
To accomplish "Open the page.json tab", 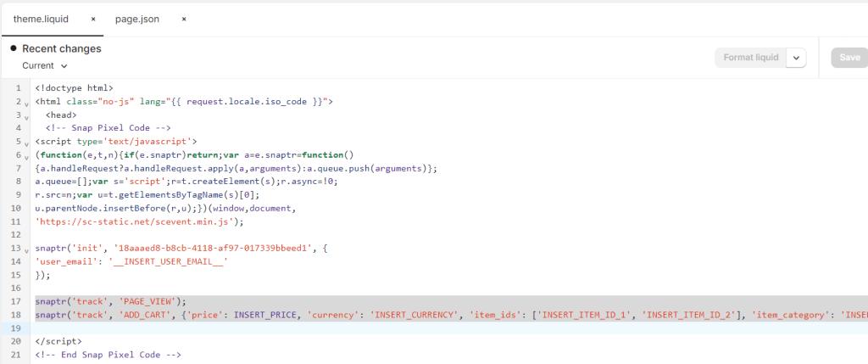I will click(x=137, y=20).
